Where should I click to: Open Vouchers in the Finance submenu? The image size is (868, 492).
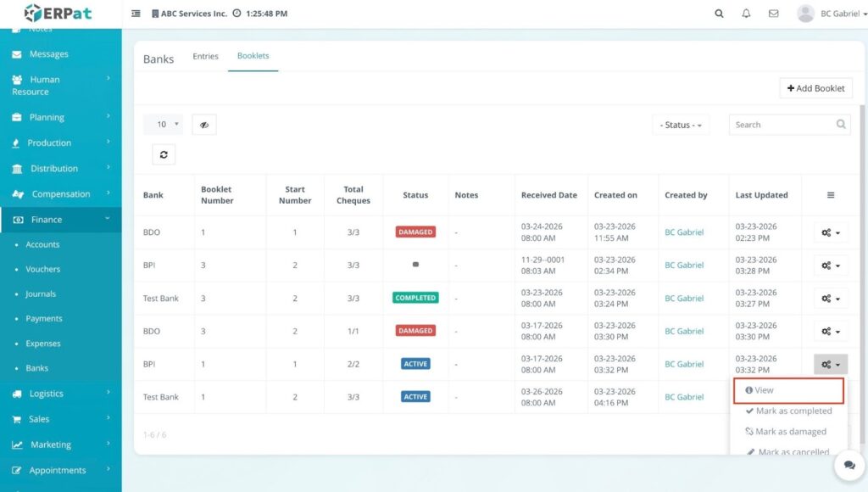43,269
